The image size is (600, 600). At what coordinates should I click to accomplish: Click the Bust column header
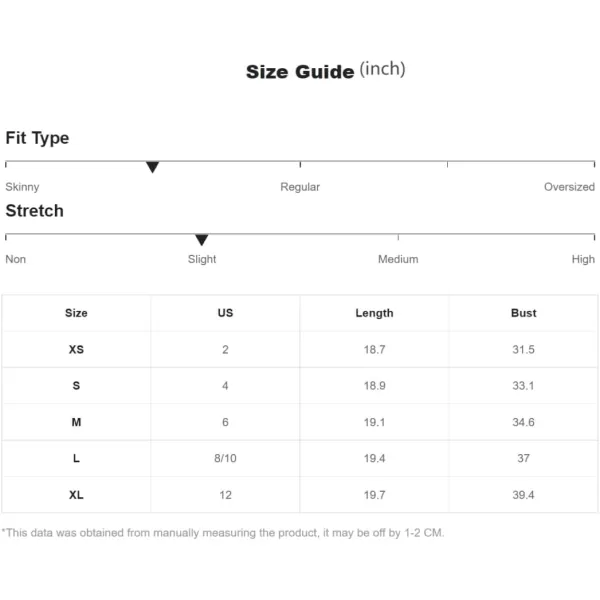point(523,313)
